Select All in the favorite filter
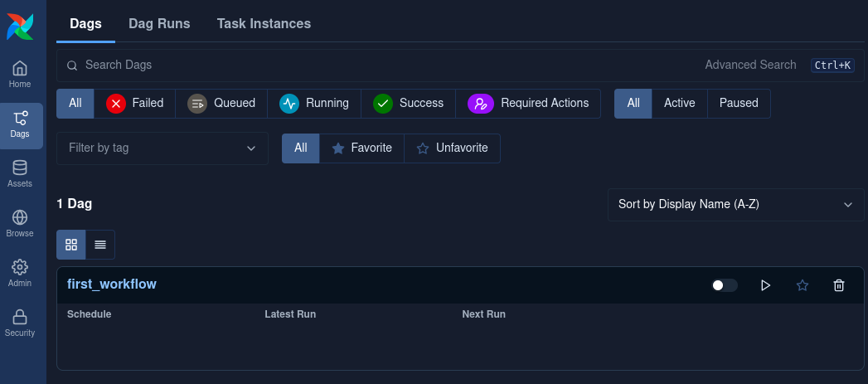This screenshot has height=384, width=868. pos(301,148)
